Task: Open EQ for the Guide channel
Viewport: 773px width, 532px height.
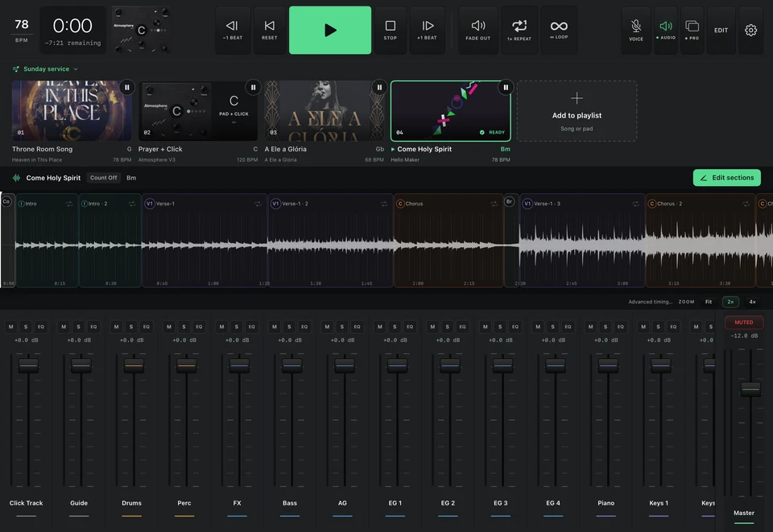Action: tap(93, 327)
